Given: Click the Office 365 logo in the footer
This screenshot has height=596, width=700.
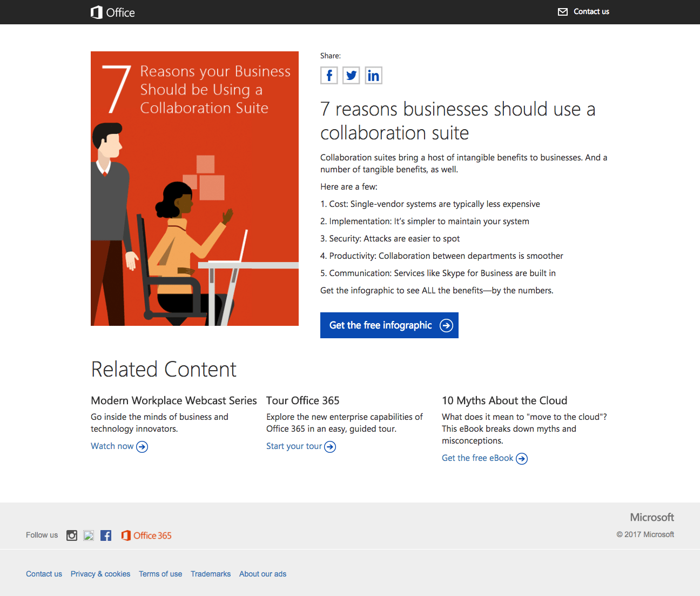Looking at the screenshot, I should 146,535.
